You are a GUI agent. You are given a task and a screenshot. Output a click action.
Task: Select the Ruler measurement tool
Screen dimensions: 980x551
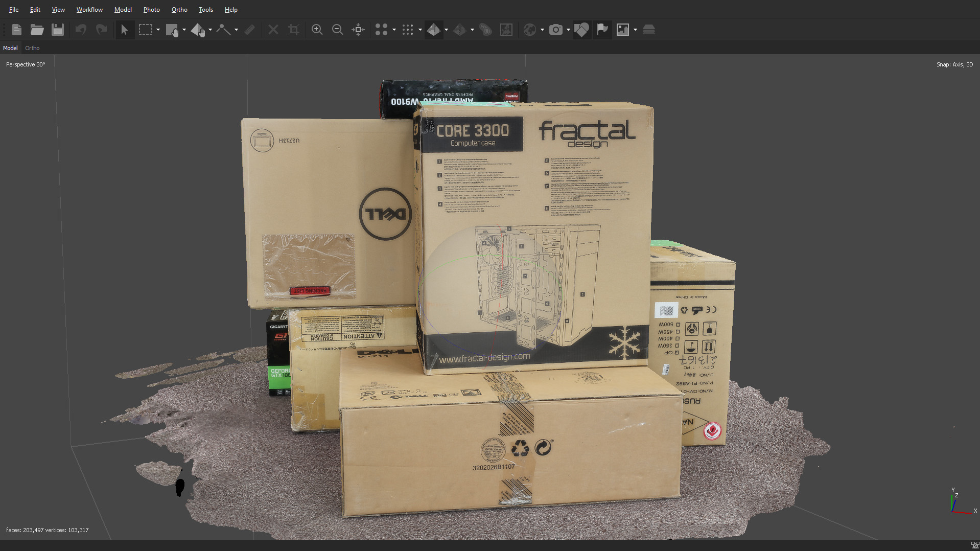tap(249, 30)
